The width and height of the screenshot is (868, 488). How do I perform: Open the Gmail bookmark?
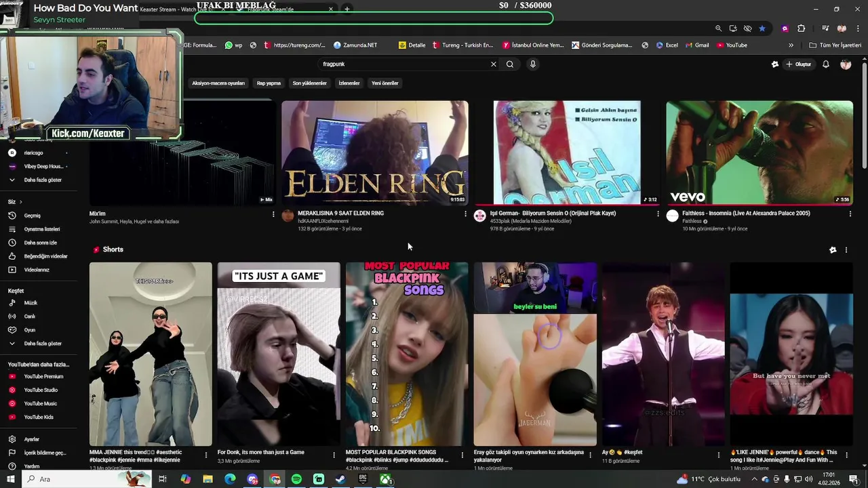tap(696, 45)
